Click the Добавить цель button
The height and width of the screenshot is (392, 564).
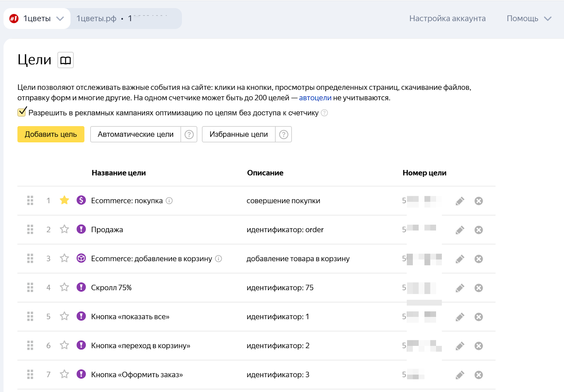51,135
